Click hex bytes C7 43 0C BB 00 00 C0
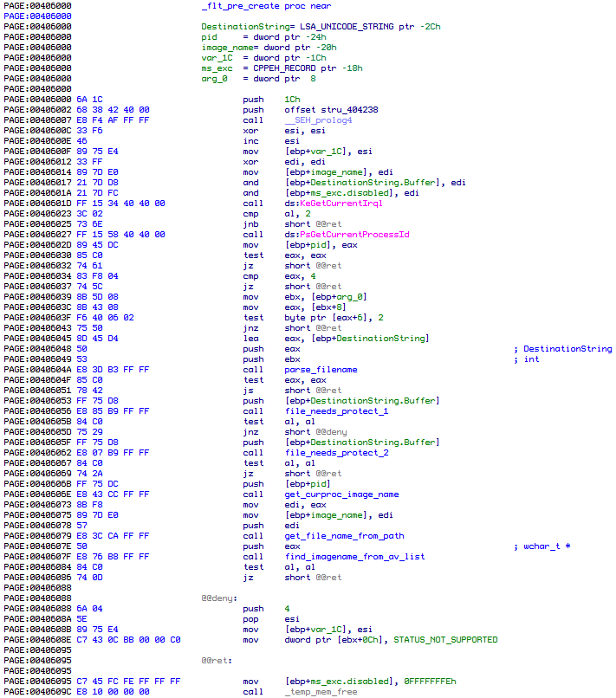616x698 pixels. 128,640
